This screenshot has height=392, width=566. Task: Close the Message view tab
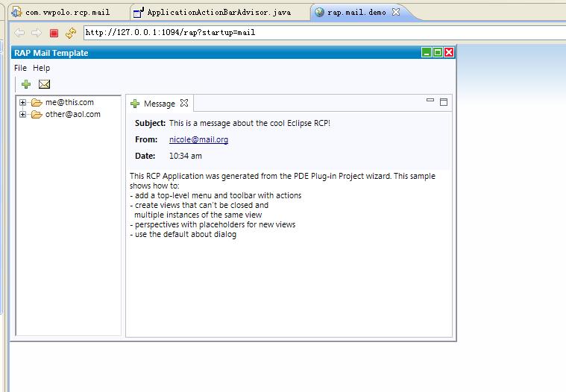(184, 103)
